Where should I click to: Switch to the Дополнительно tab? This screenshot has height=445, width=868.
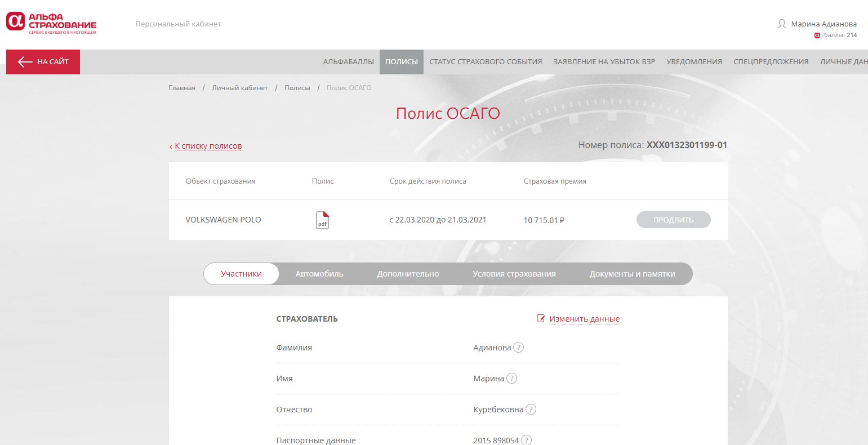click(x=408, y=274)
